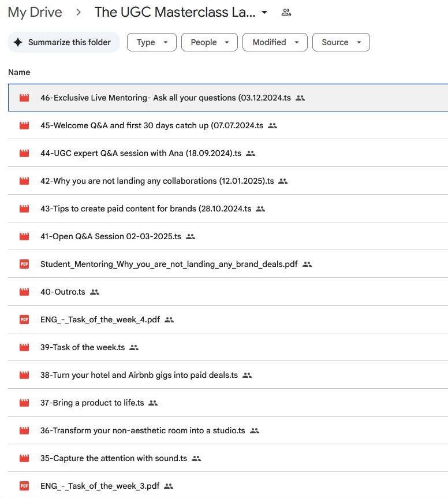The width and height of the screenshot is (448, 498).
Task: Select 38-Turn your hotel and Airbnb gigs file
Action: (139, 375)
